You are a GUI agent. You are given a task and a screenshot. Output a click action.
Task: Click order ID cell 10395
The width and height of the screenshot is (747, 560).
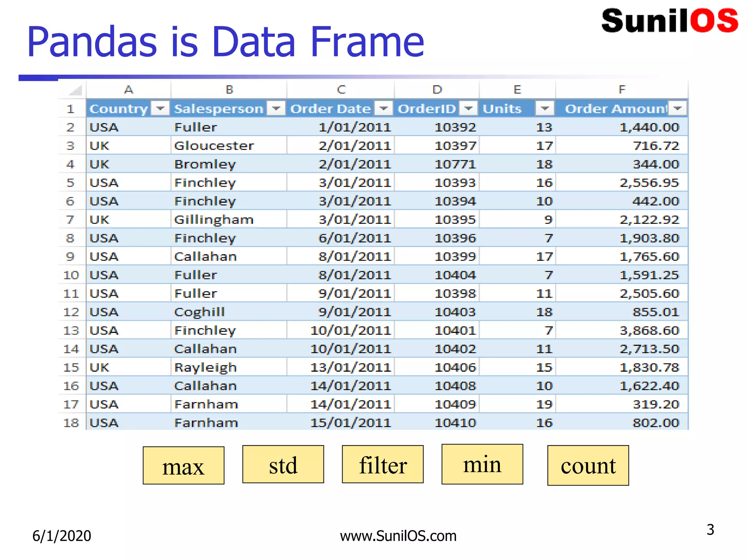pos(437,219)
